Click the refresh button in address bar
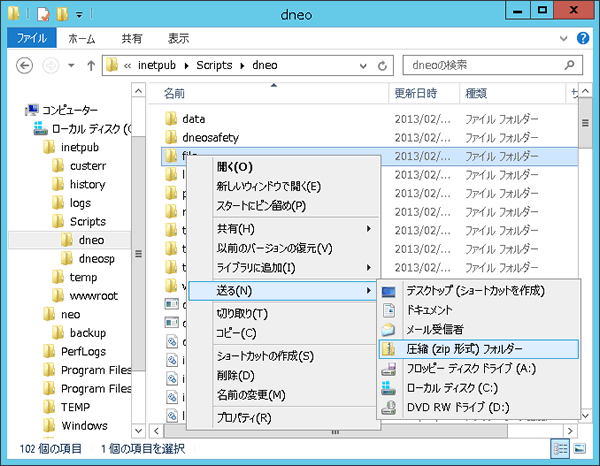 tap(385, 67)
